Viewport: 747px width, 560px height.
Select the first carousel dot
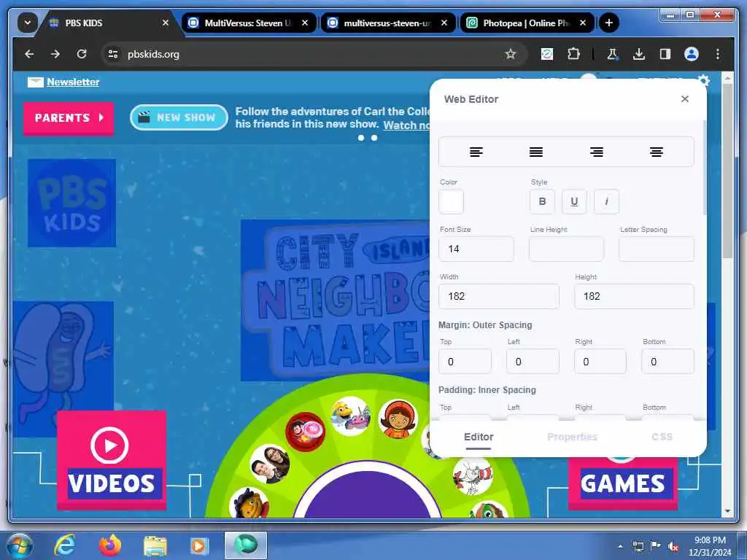click(x=361, y=138)
